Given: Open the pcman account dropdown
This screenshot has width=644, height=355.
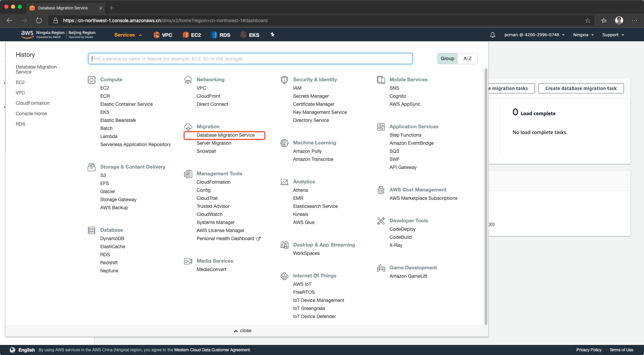Looking at the screenshot, I should click(534, 35).
